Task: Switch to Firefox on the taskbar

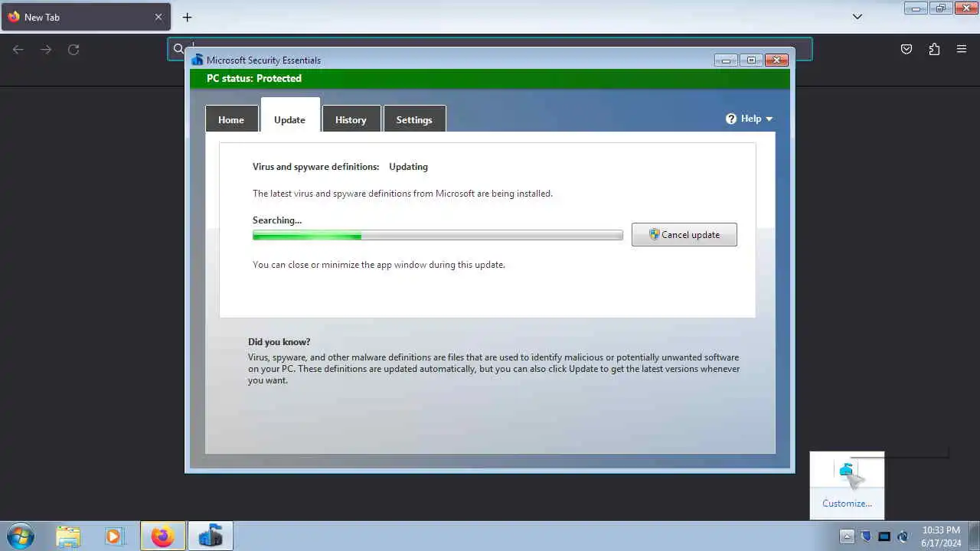Action: 162,536
